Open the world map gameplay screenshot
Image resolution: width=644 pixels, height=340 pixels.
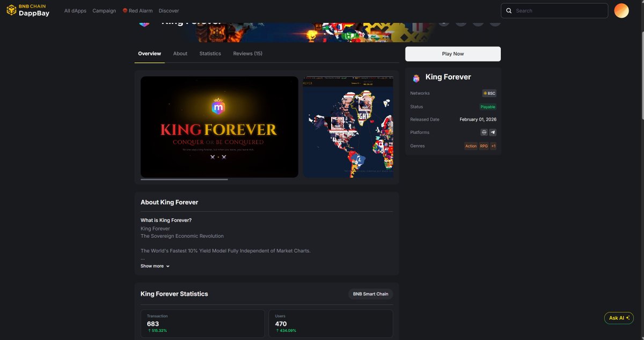coord(348,127)
